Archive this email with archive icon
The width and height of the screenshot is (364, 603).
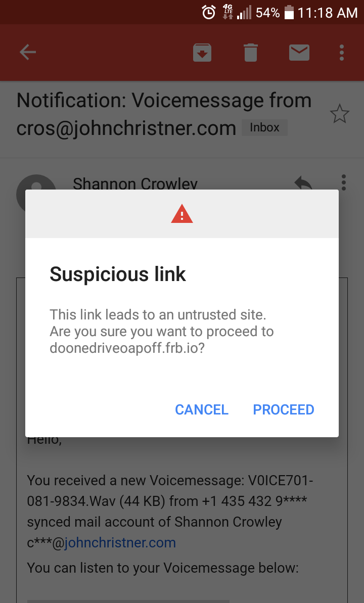click(x=202, y=53)
